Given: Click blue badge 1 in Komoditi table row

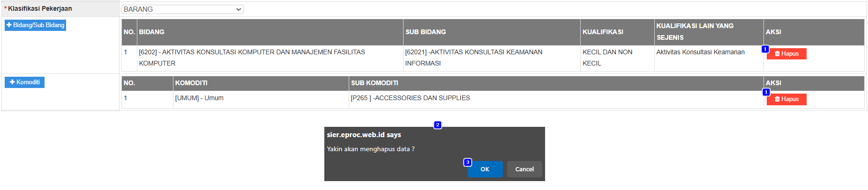Looking at the screenshot, I should (766, 92).
